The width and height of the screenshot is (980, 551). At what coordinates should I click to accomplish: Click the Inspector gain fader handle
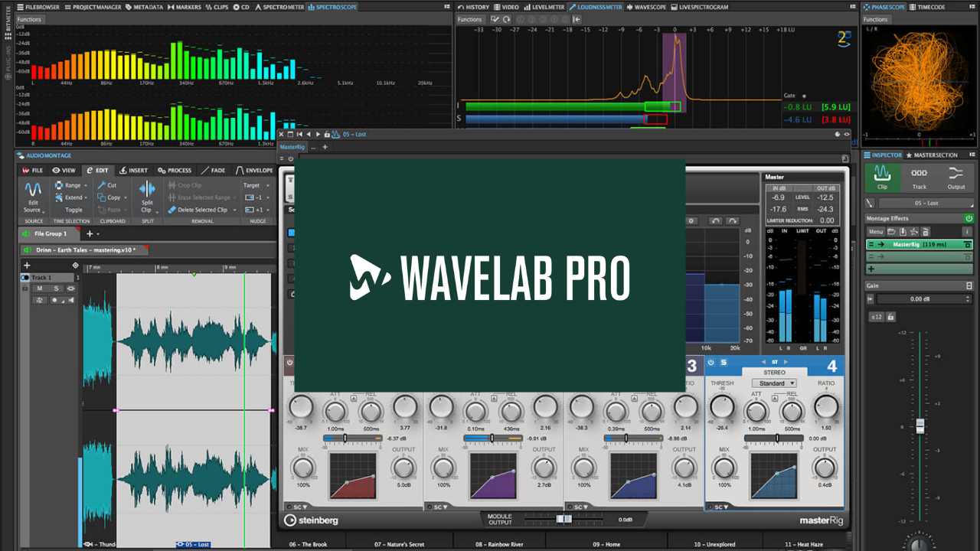[920, 425]
